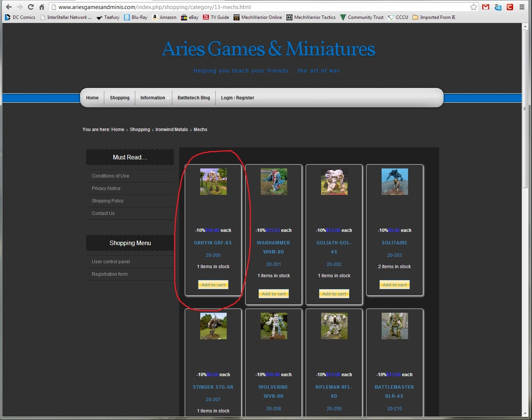This screenshot has height=420, width=532.
Task: Click the Rifleman RFL-8D product thumbnail
Action: [x=334, y=326]
